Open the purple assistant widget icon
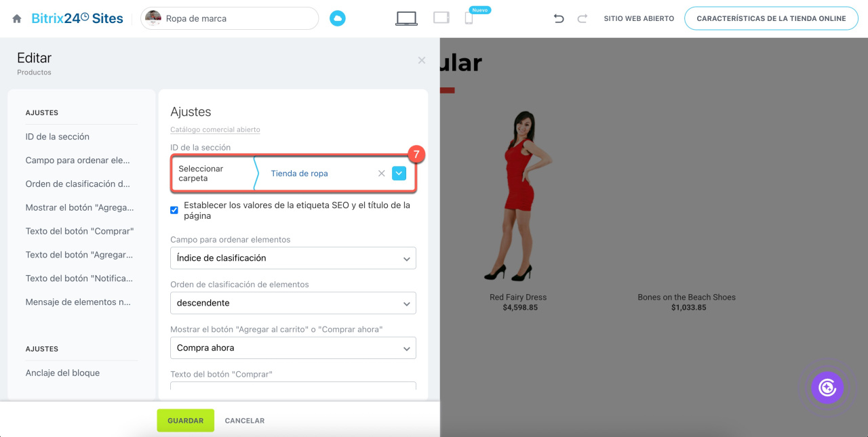The image size is (868, 437). pyautogui.click(x=827, y=388)
